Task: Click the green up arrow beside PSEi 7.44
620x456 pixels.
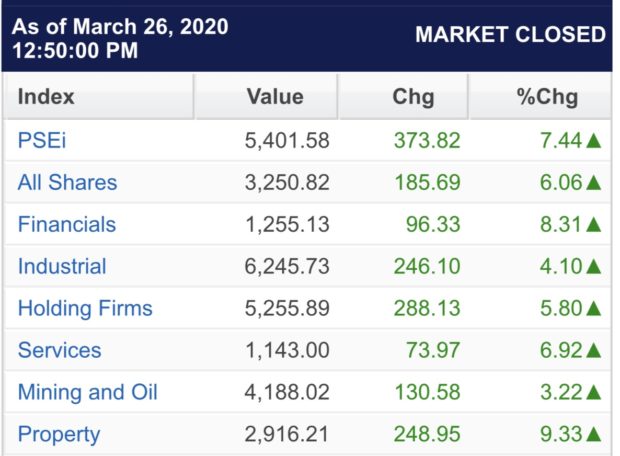Action: (594, 141)
